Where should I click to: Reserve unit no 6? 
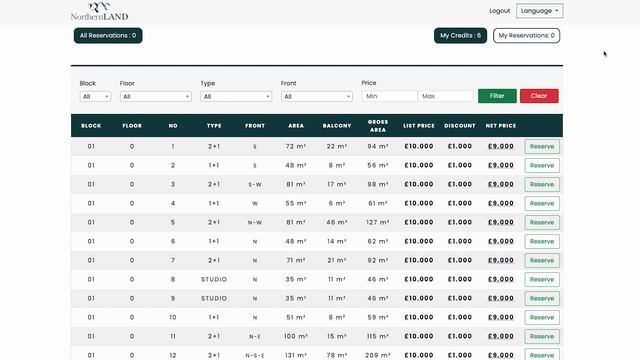tap(542, 241)
